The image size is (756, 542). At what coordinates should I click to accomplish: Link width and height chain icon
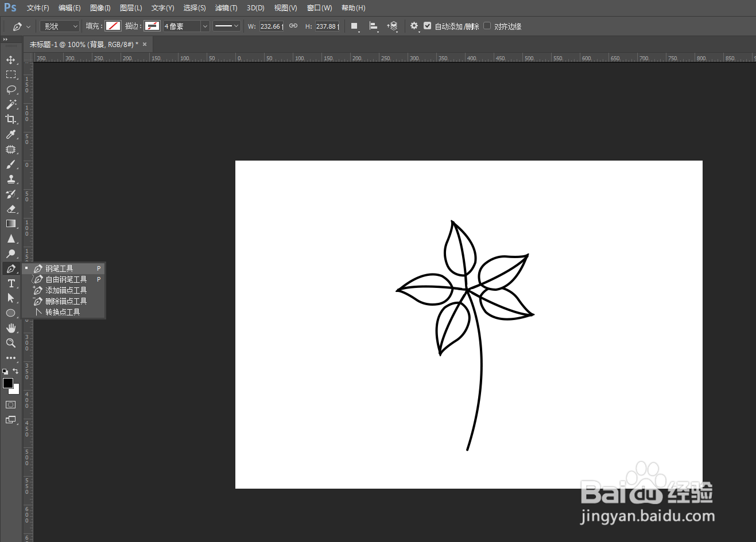tap(293, 26)
